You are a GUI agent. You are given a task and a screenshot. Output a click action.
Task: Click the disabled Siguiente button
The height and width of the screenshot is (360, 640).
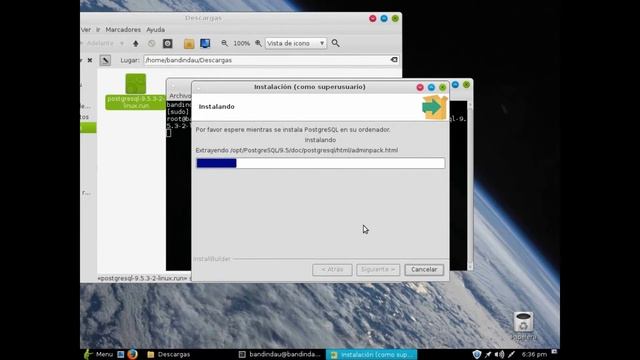click(378, 269)
